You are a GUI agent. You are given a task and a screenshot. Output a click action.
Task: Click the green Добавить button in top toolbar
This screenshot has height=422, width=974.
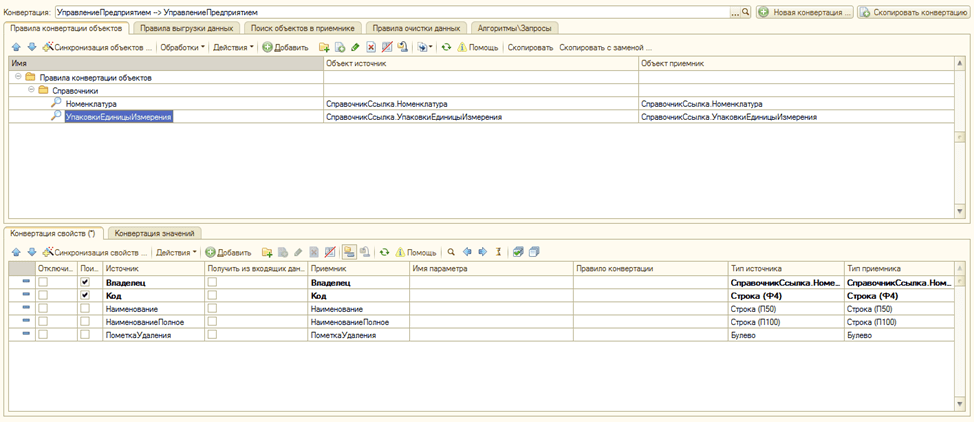285,47
